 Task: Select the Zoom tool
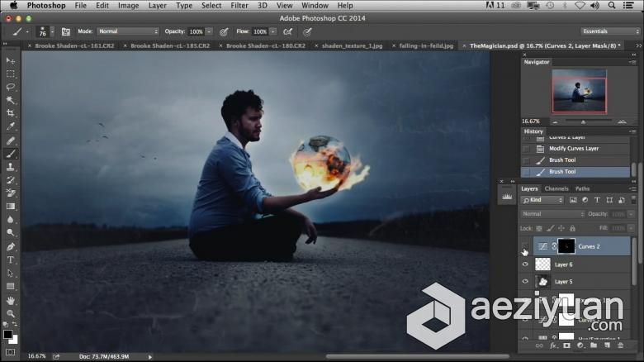click(10, 314)
